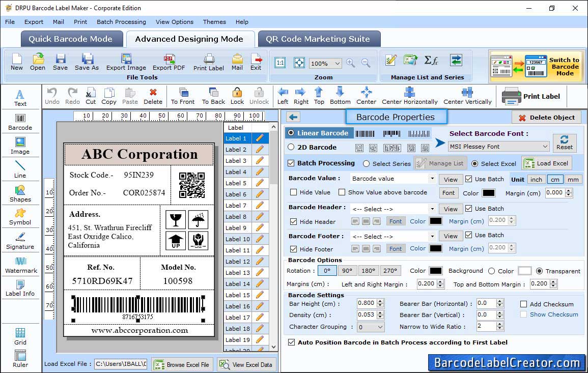Choose Select Excel radio option
The image size is (588, 373).
pyautogui.click(x=475, y=163)
